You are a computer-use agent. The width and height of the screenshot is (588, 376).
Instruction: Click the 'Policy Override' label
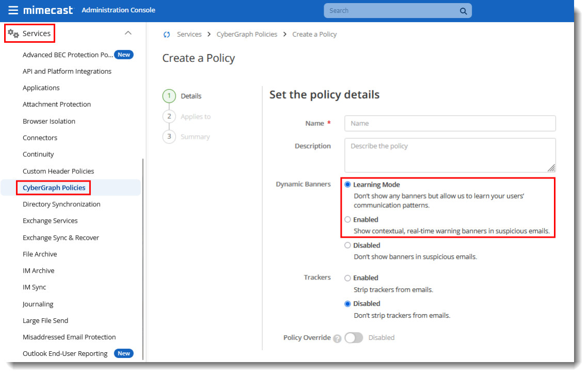point(307,338)
